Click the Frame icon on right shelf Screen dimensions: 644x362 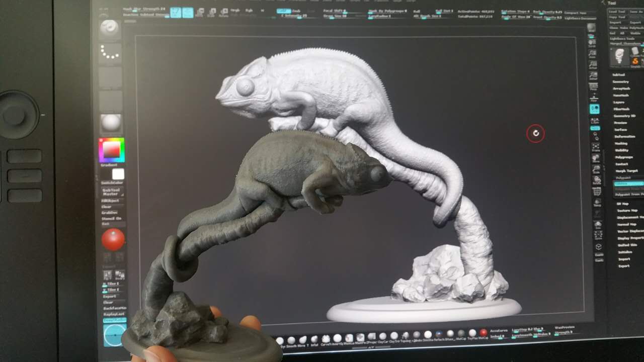[596, 148]
